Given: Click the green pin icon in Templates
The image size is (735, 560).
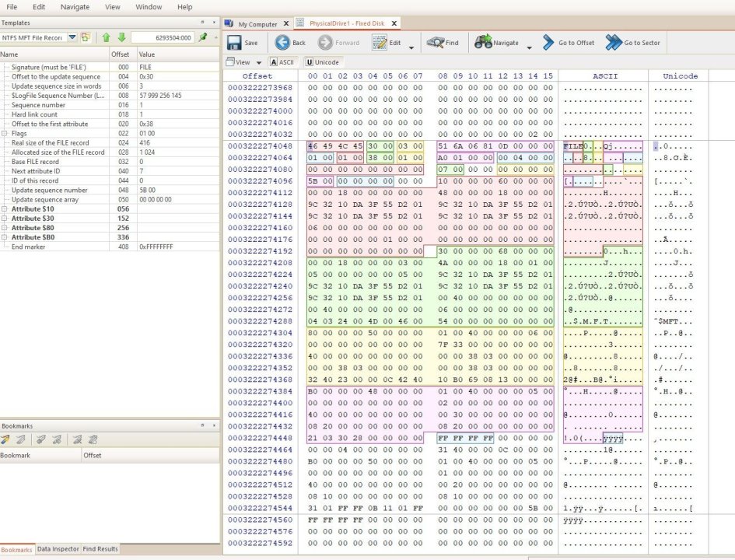Looking at the screenshot, I should pos(203,37).
